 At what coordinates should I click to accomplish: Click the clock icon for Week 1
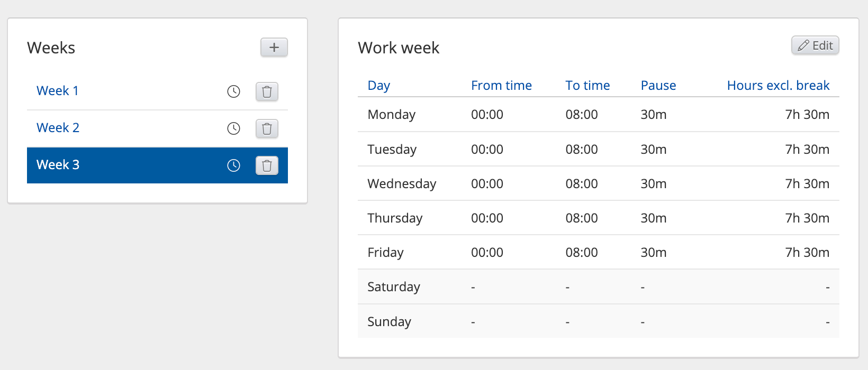(233, 91)
